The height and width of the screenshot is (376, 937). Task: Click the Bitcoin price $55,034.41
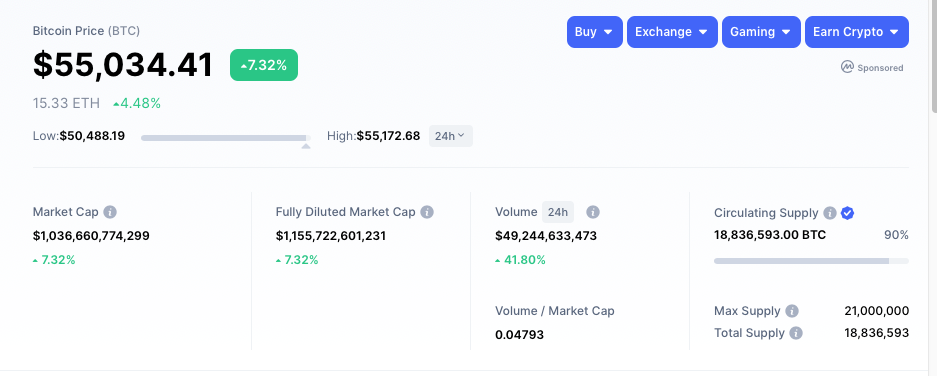pyautogui.click(x=123, y=65)
